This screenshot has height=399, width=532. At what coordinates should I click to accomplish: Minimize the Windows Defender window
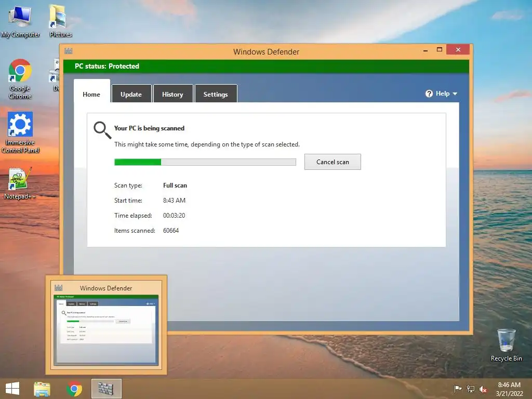pyautogui.click(x=425, y=50)
